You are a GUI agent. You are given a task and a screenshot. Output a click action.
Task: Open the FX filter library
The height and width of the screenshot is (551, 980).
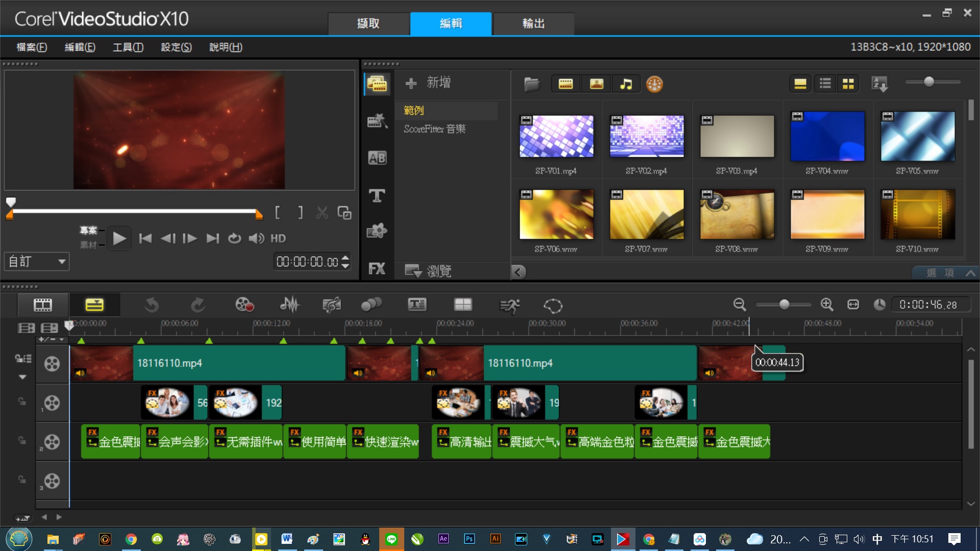(x=377, y=269)
